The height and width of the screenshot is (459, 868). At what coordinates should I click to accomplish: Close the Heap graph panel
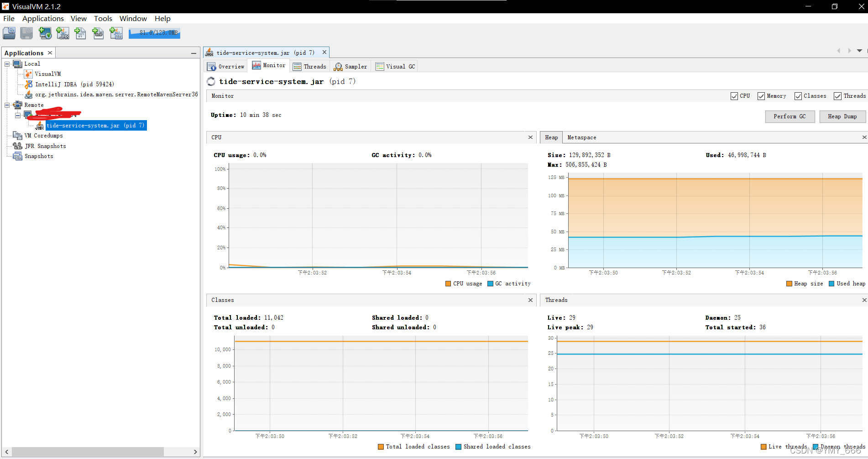(864, 137)
